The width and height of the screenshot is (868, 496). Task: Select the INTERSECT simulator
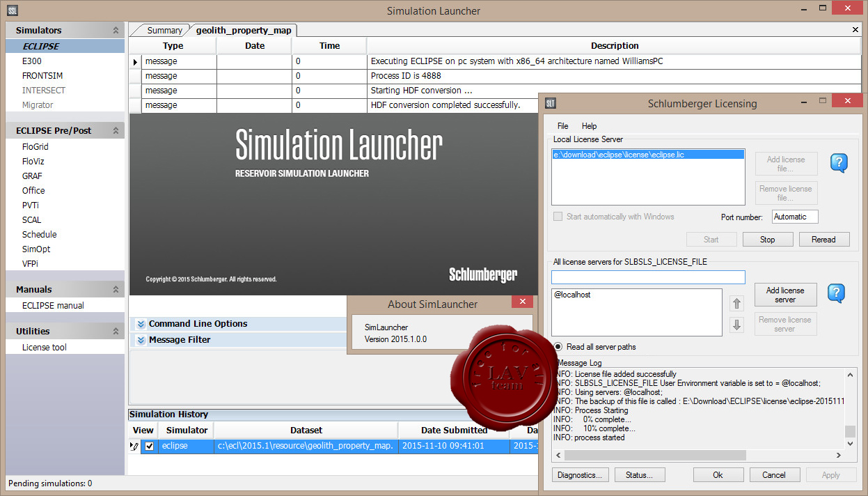pyautogui.click(x=44, y=91)
